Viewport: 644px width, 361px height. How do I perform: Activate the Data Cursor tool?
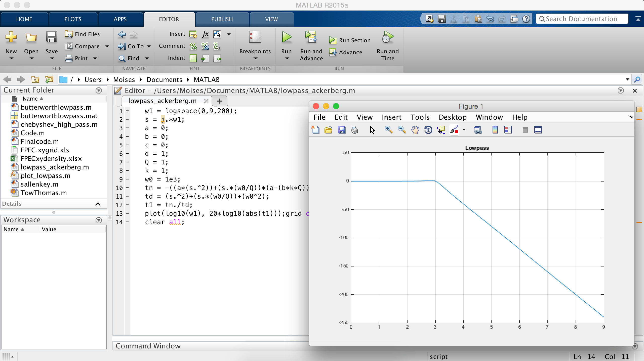[x=441, y=130]
